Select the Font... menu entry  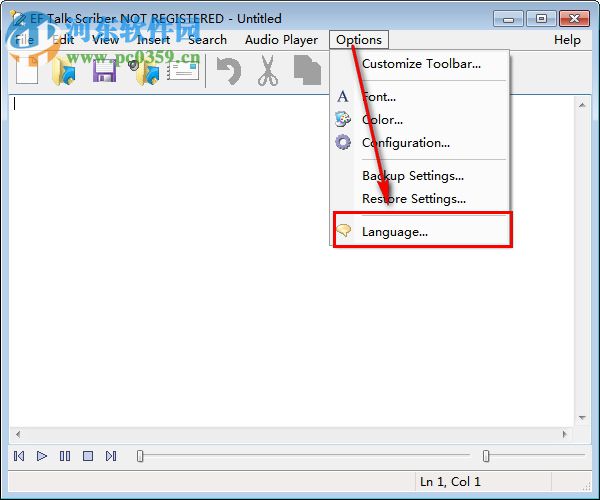click(420, 97)
